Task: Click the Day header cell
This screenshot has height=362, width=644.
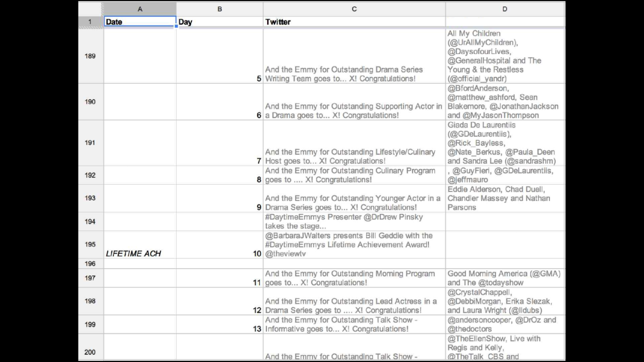Action: click(219, 22)
